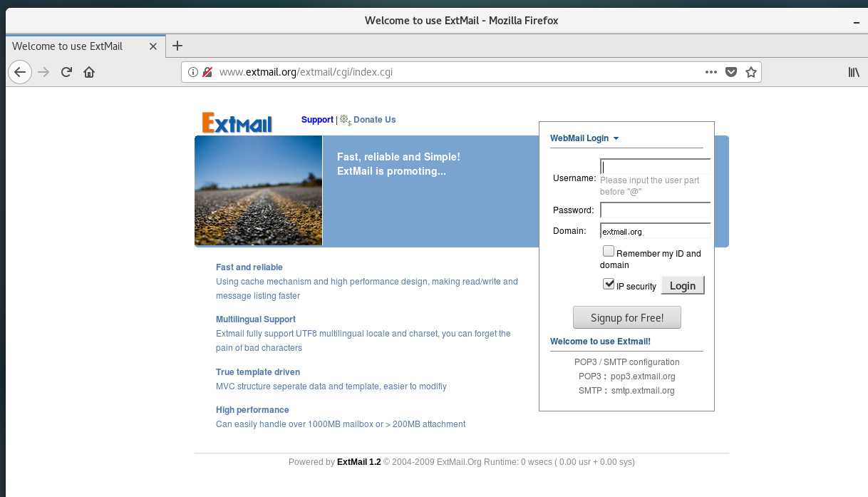Screen dimensions: 868x497
Task: Click into the Domain text field
Action: [x=655, y=231]
